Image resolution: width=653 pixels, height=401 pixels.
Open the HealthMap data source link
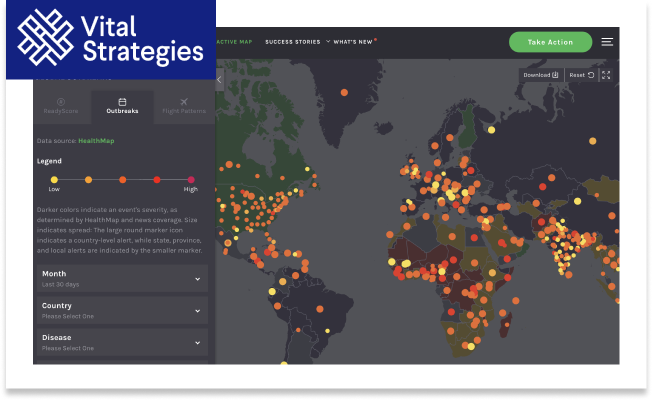click(x=96, y=141)
